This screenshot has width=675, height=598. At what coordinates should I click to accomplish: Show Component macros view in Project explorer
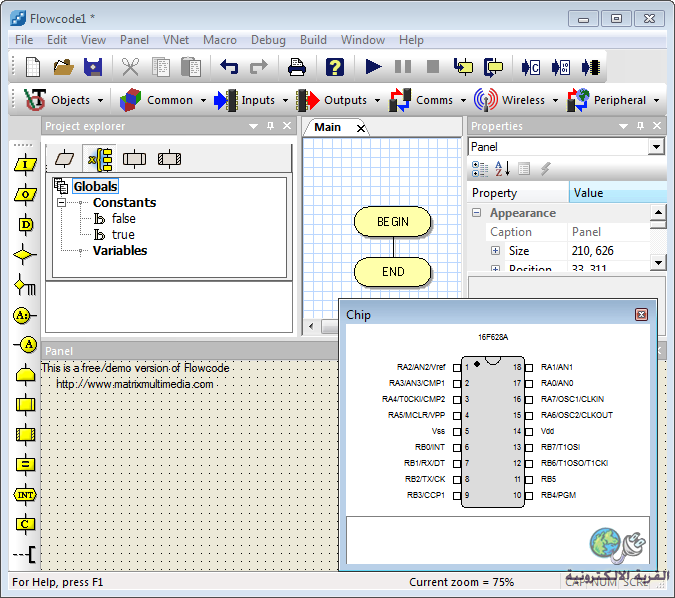pos(169,159)
